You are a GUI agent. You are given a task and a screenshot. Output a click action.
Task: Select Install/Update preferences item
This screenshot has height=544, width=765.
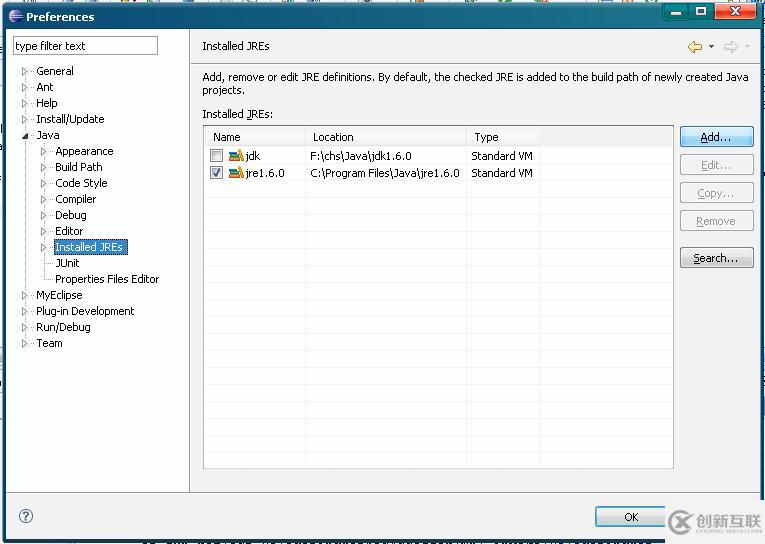point(70,119)
